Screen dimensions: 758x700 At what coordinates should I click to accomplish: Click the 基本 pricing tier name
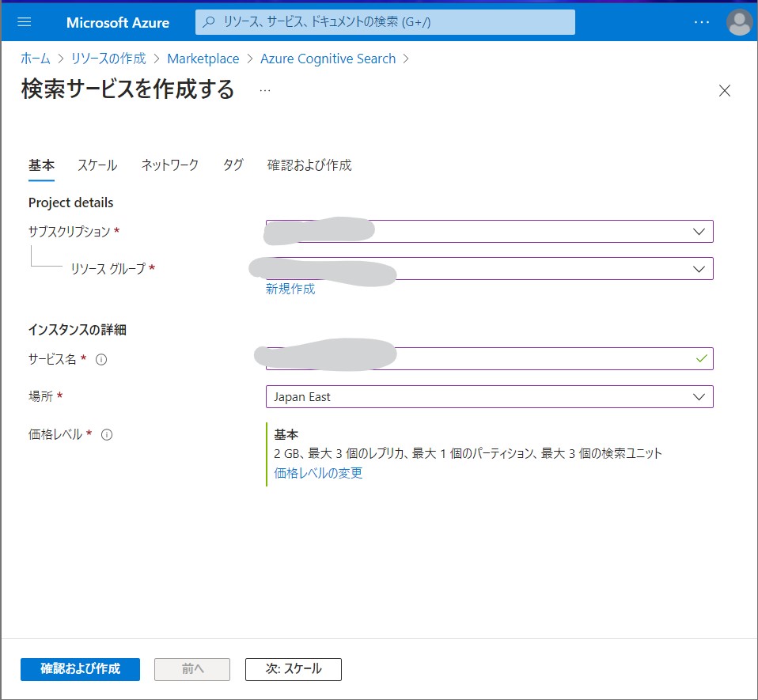coord(286,434)
